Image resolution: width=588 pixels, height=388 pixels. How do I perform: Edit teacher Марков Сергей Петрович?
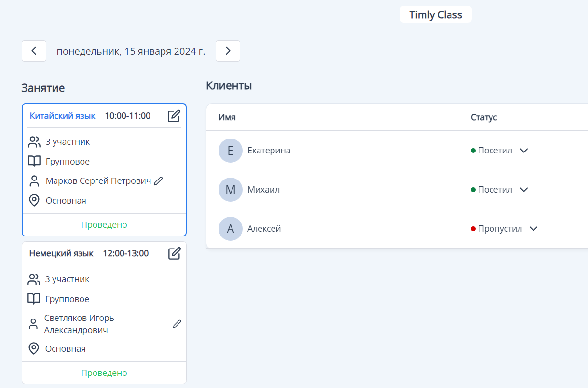coord(159,180)
